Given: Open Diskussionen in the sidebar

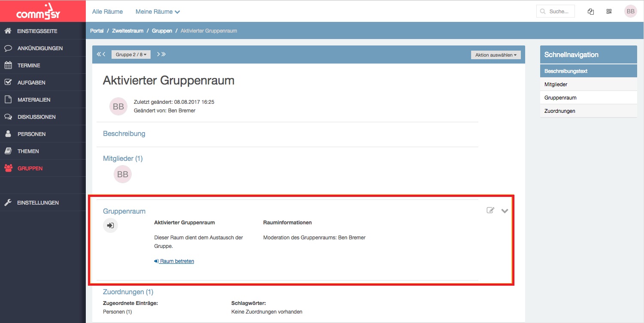Looking at the screenshot, I should click(43, 117).
